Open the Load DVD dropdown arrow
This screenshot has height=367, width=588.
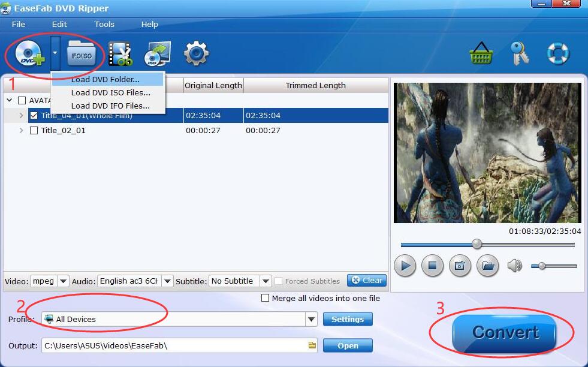pos(55,53)
